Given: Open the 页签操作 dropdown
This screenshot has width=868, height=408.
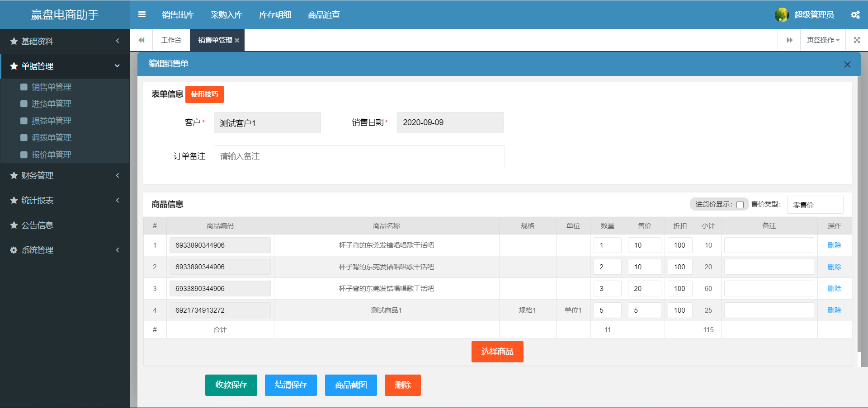Looking at the screenshot, I should tap(823, 40).
